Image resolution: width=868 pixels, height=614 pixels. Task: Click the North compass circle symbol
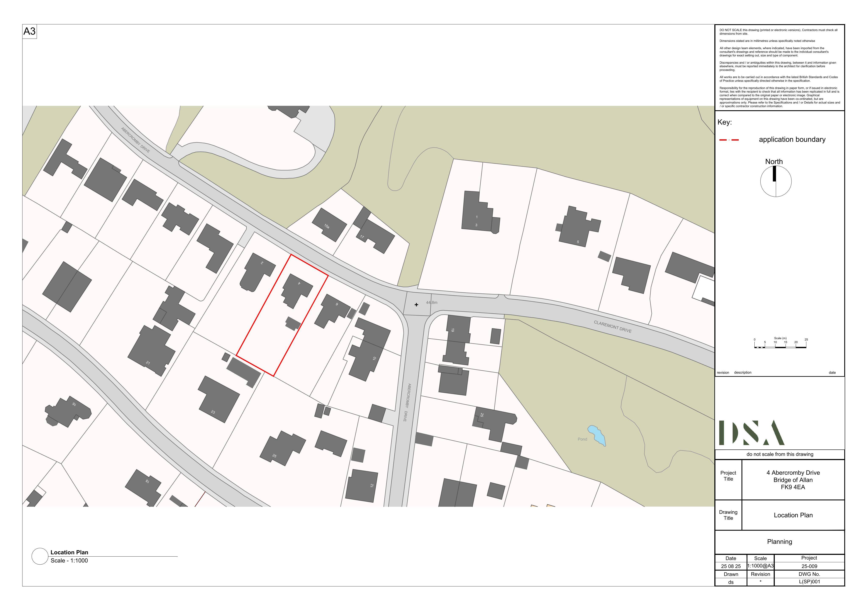(776, 181)
